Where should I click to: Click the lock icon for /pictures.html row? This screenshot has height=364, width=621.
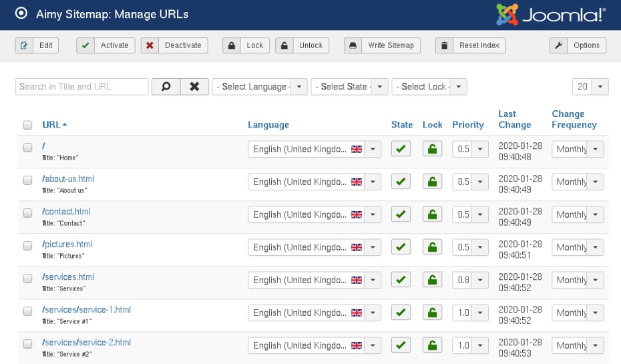[432, 247]
